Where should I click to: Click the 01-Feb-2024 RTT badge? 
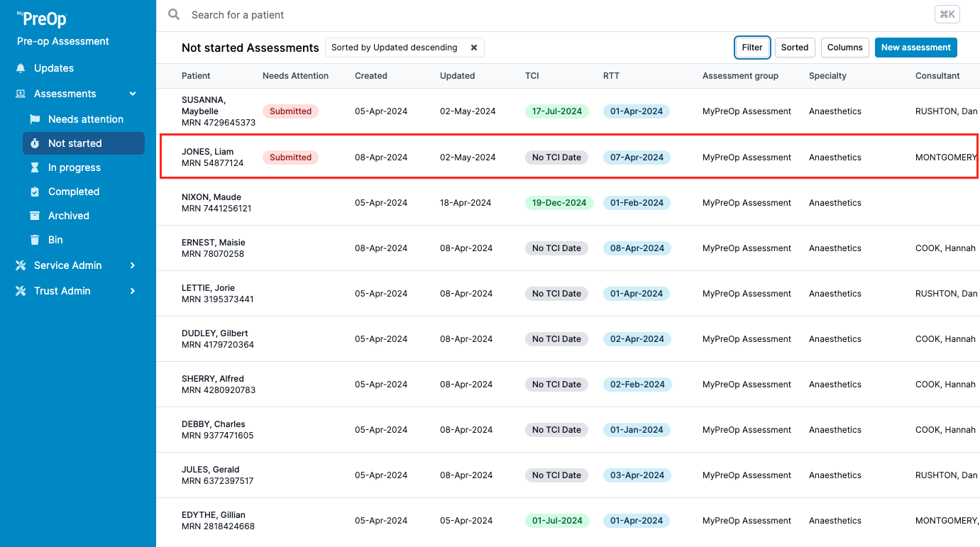point(637,203)
